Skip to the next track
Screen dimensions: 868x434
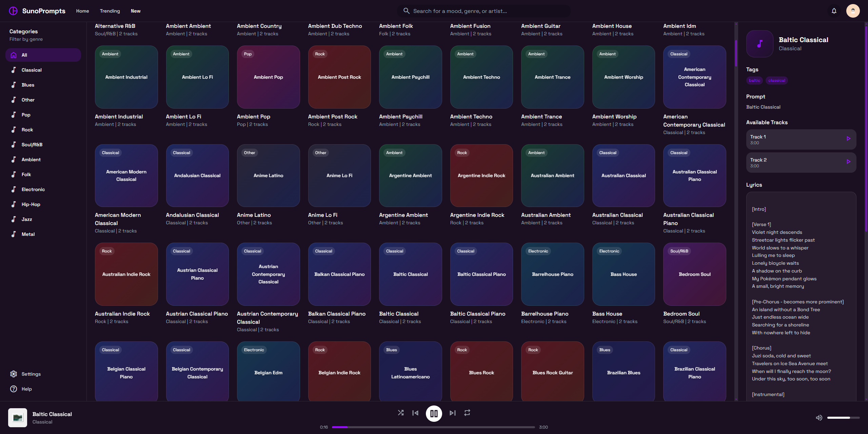pyautogui.click(x=452, y=413)
